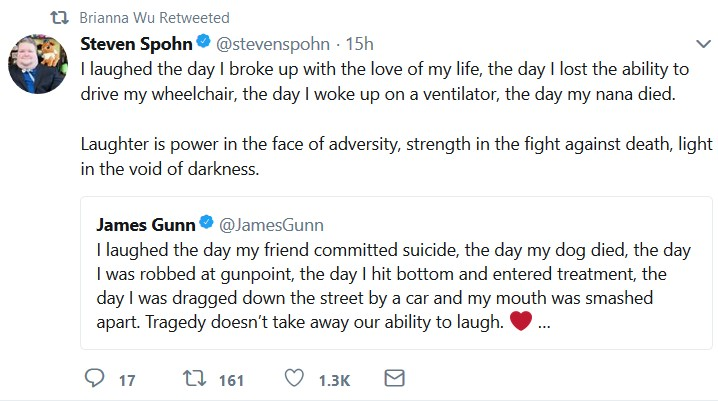
Task: Click James Gunn's verified badge
Action: (207, 223)
